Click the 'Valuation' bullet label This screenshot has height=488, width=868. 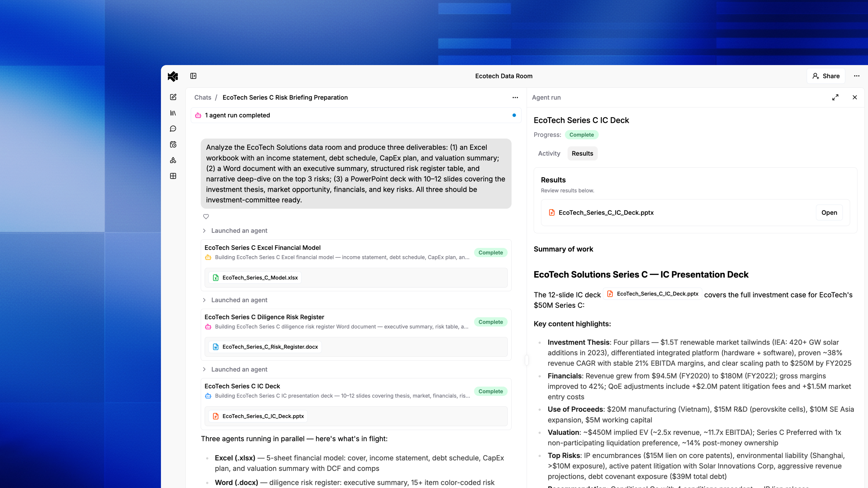tap(564, 433)
